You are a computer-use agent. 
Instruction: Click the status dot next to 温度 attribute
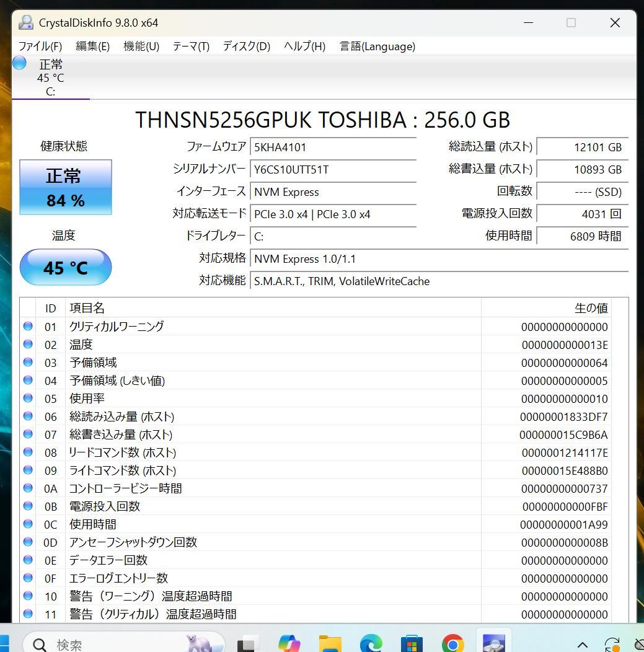[x=28, y=345]
